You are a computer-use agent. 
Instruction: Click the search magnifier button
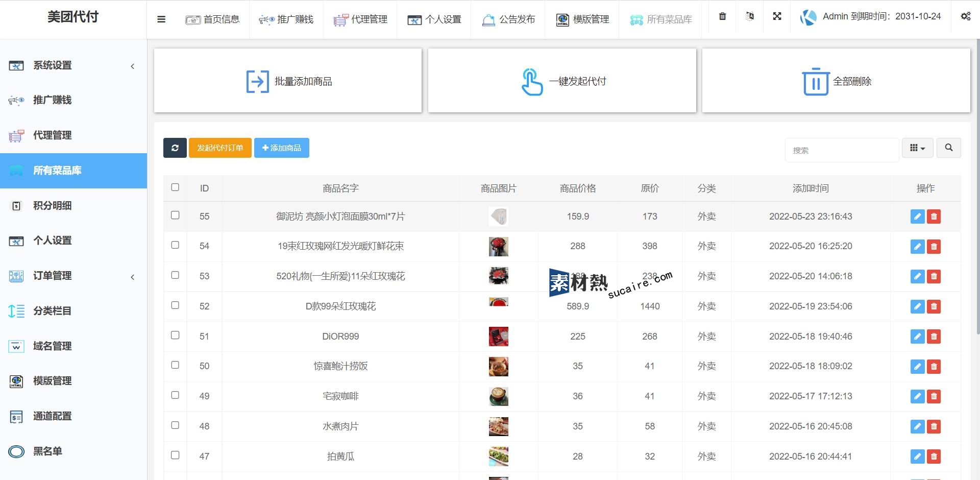(x=949, y=148)
